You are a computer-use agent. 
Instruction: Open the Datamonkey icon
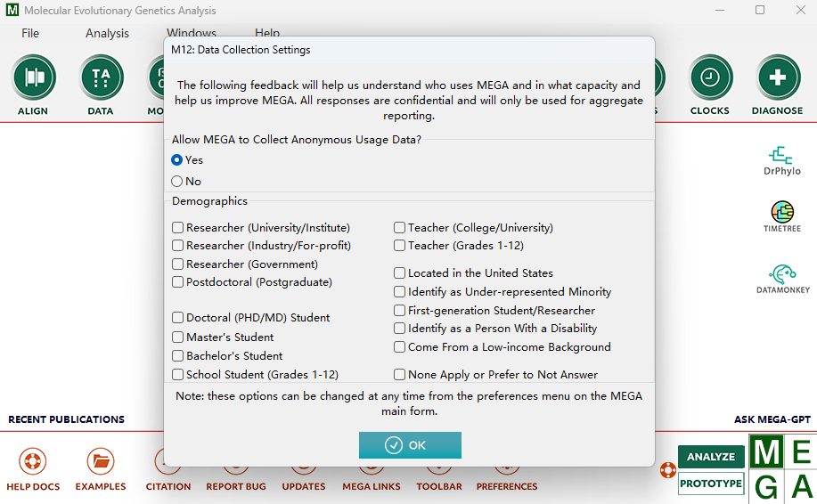coord(781,274)
